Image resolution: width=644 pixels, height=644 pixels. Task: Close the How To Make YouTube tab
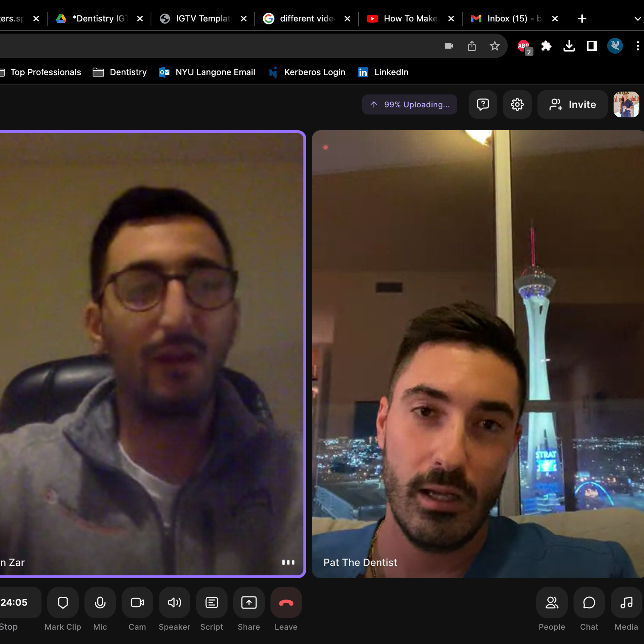pyautogui.click(x=451, y=19)
